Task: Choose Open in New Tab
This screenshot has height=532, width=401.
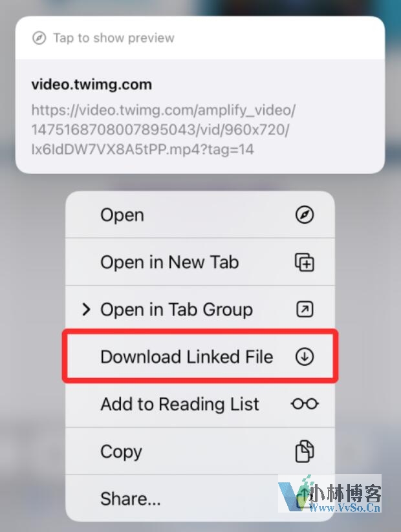Action: (200, 262)
